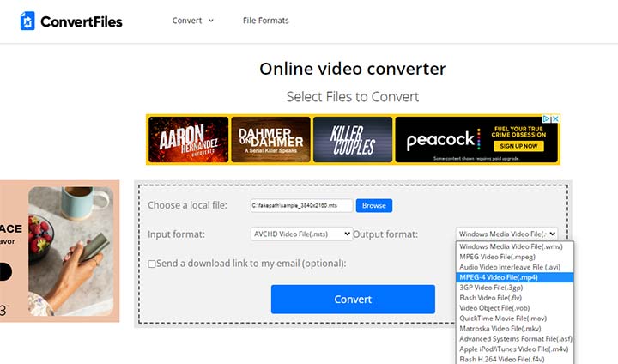Viewport: 618px width, 364px height.
Task: Select Audio Video Interleave File (.avi)
Action: click(515, 267)
